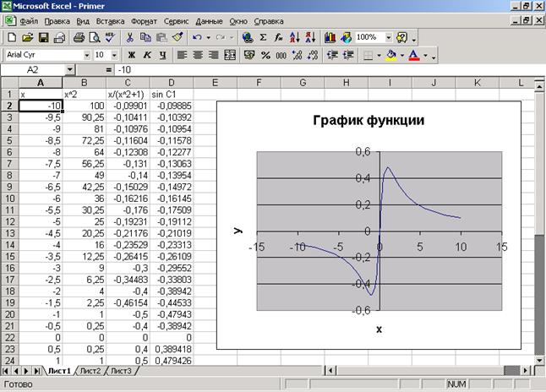Click the Percent Style icon
The image size is (546, 392).
pyautogui.click(x=266, y=55)
